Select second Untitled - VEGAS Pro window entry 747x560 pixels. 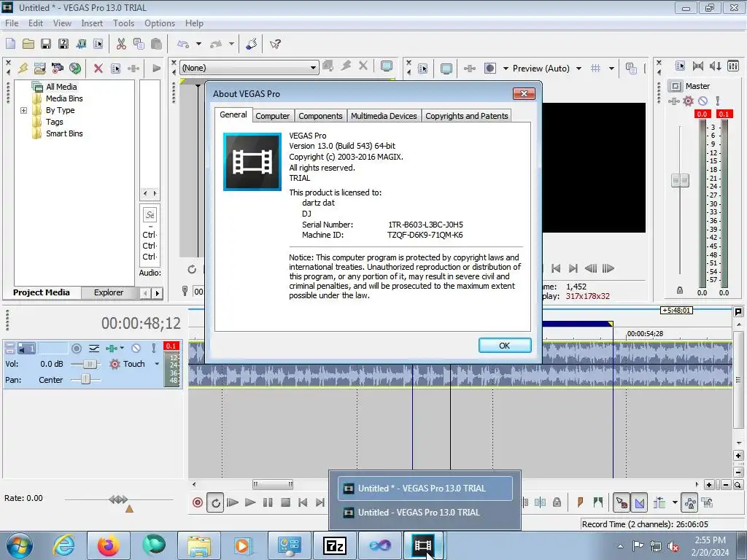pyautogui.click(x=425, y=513)
